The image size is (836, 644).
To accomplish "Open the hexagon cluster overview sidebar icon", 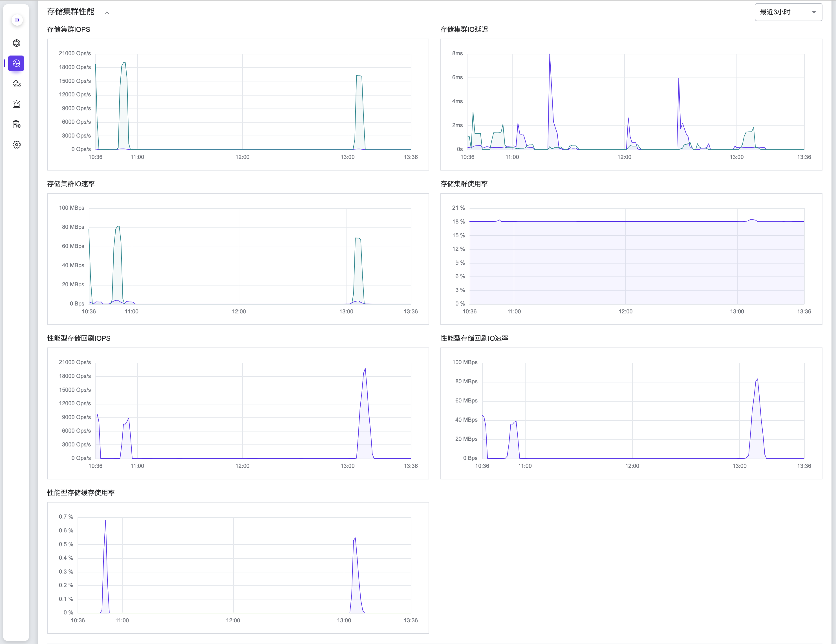I will [x=16, y=43].
